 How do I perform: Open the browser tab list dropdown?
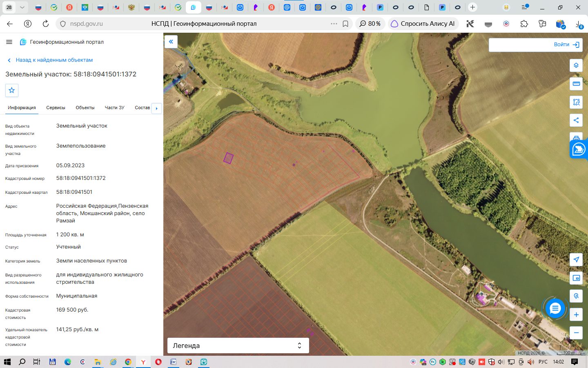pos(22,7)
